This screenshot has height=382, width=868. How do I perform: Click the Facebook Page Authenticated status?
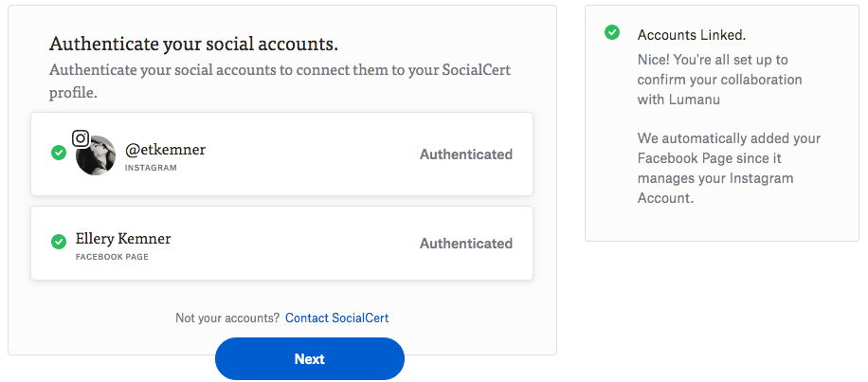pos(466,243)
